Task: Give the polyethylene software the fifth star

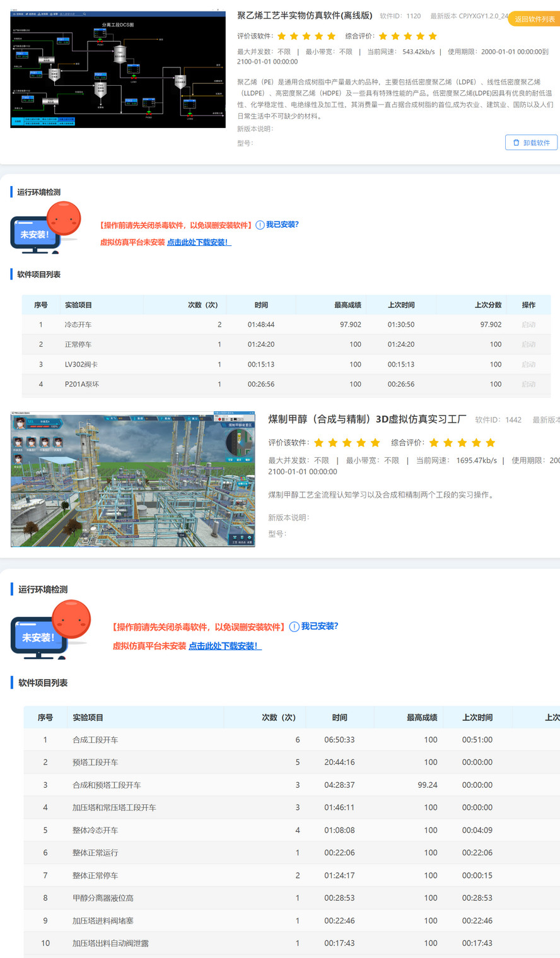Action: pyautogui.click(x=332, y=37)
